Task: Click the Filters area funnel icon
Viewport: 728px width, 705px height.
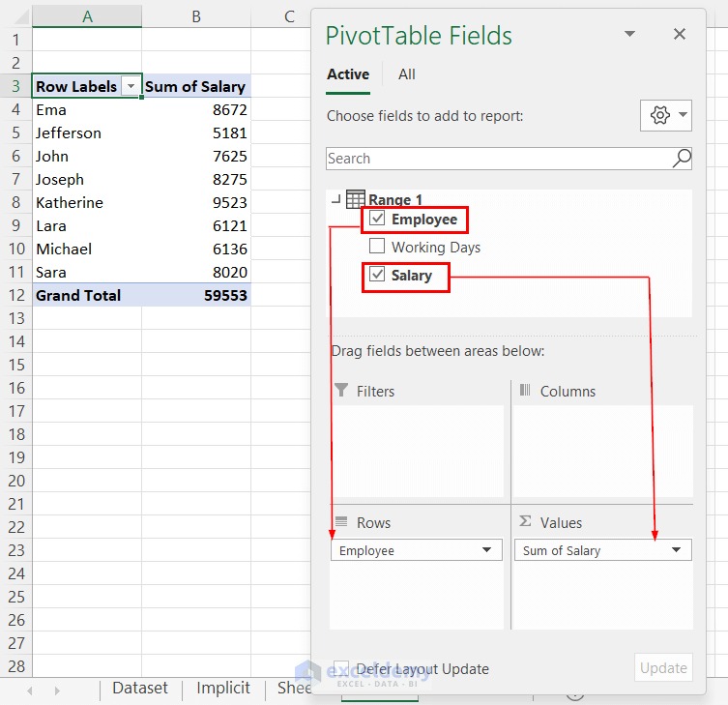Action: (x=340, y=391)
